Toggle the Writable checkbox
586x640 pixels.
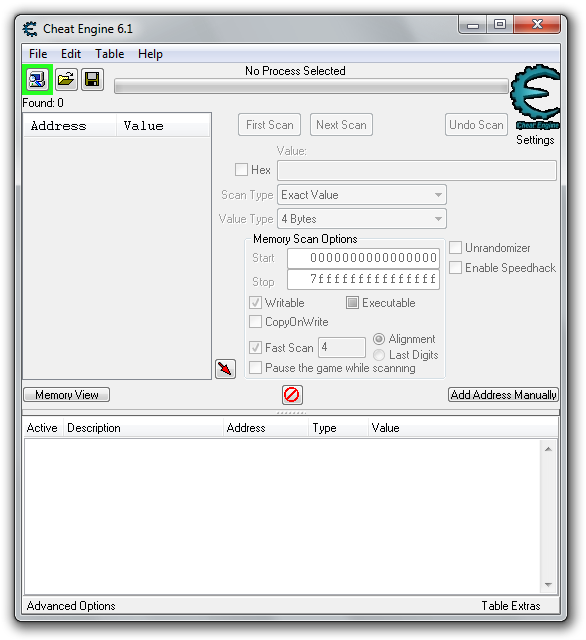[x=255, y=303]
